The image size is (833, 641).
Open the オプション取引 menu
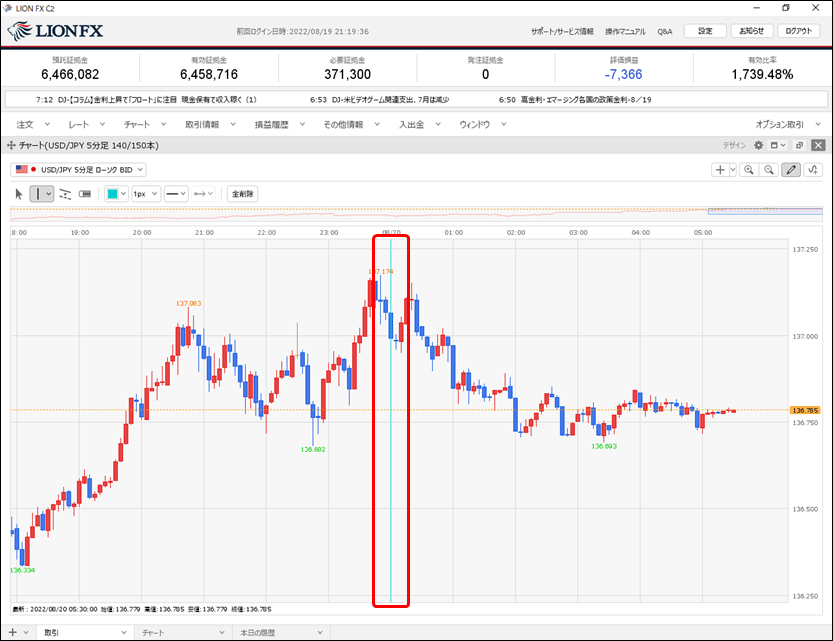point(787,124)
